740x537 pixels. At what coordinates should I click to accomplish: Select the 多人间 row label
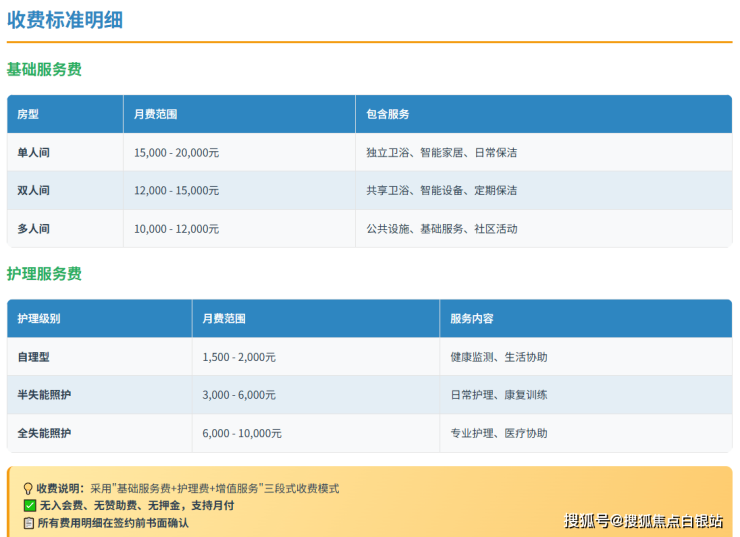click(33, 229)
